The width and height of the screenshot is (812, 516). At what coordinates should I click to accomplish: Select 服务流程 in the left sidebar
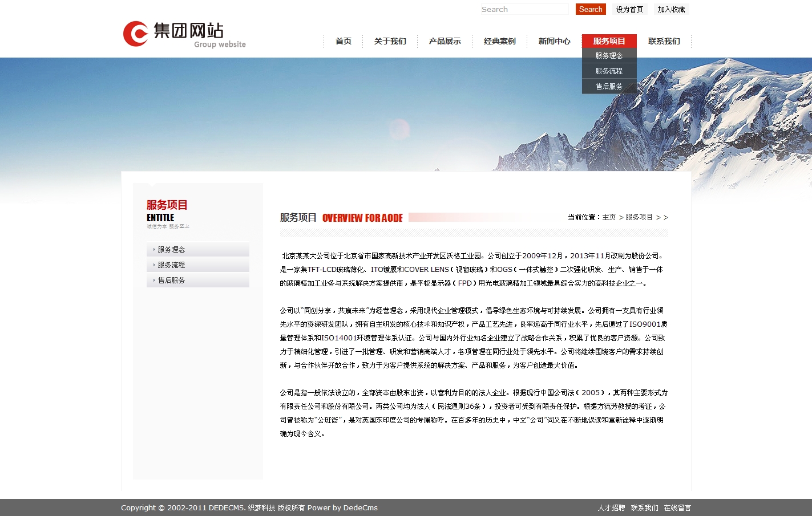click(171, 265)
